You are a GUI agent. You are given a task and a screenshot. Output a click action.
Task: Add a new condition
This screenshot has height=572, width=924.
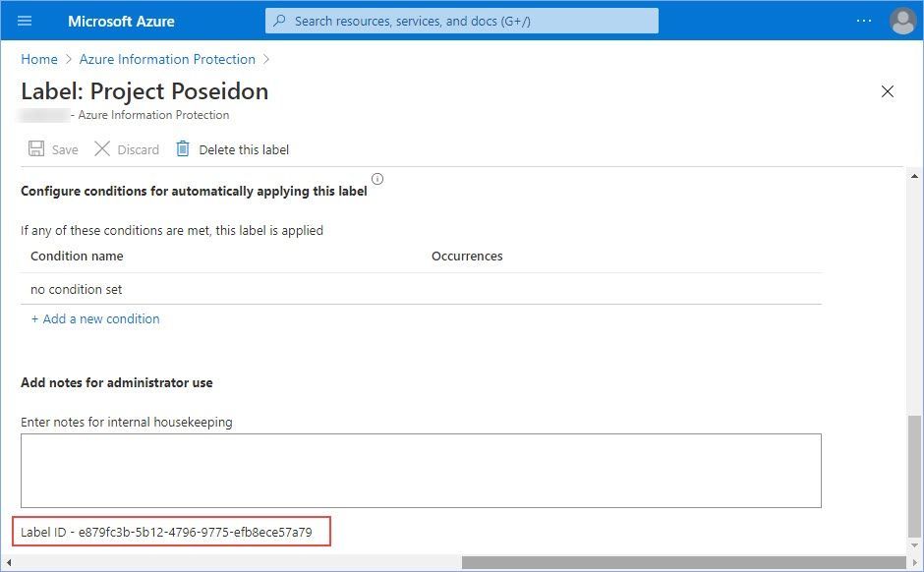point(95,318)
